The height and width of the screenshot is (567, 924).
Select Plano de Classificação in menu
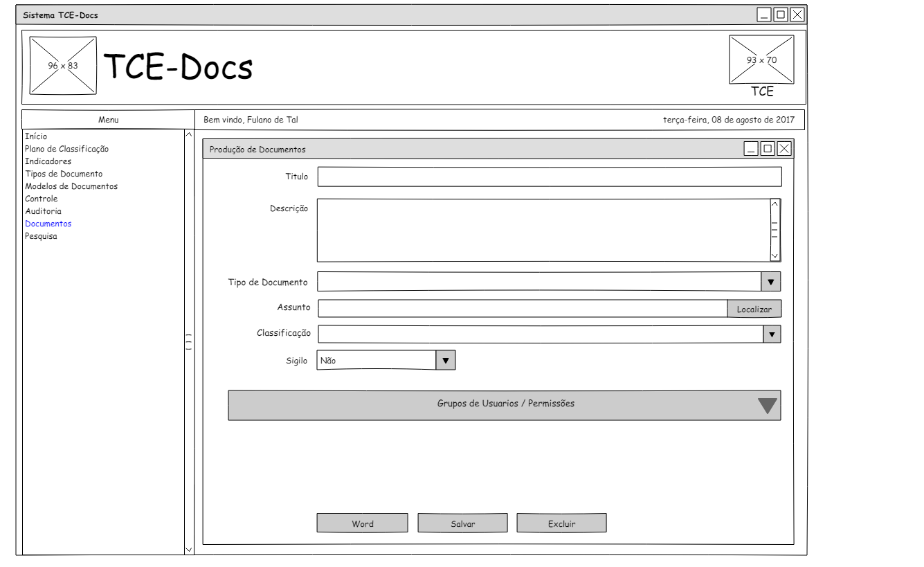[66, 149]
